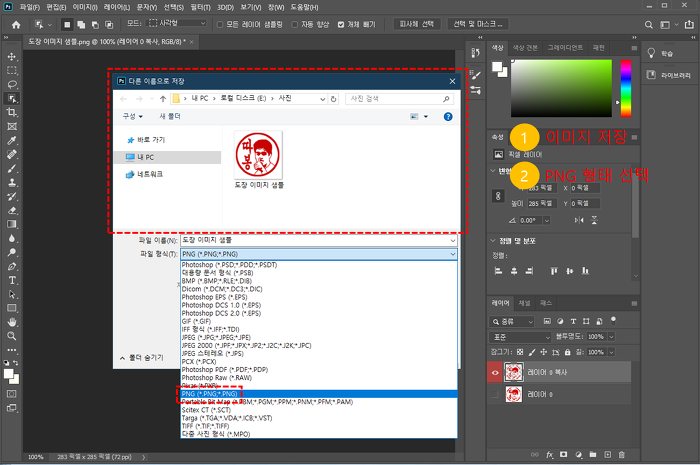Select the Horizontal Type tool
This screenshot has width=700, height=465.
point(12,280)
